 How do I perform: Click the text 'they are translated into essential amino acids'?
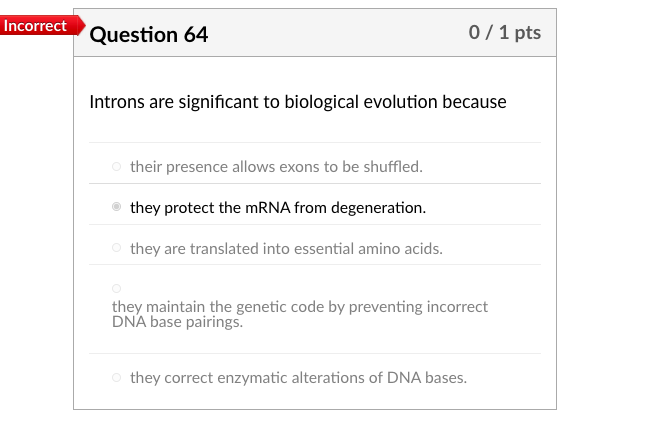tap(286, 248)
